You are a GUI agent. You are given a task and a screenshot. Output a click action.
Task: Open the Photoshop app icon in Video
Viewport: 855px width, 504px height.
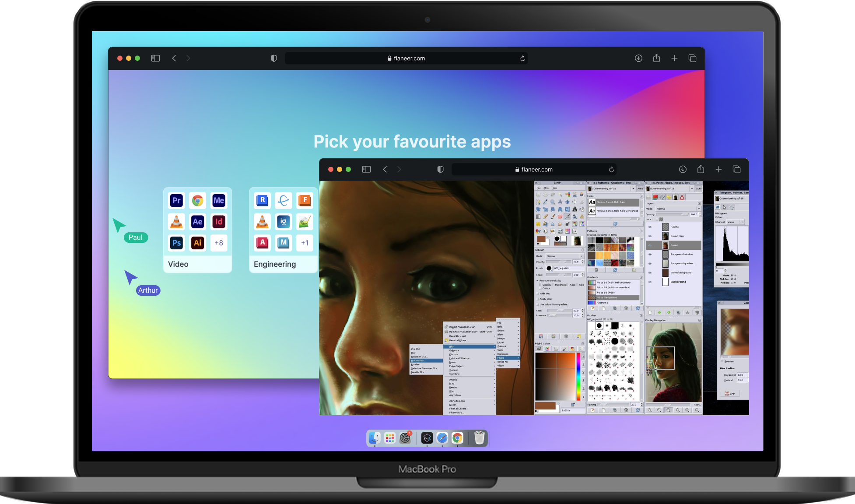176,243
